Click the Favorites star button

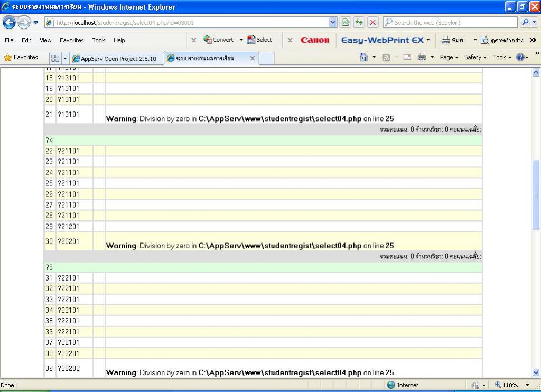point(21,57)
